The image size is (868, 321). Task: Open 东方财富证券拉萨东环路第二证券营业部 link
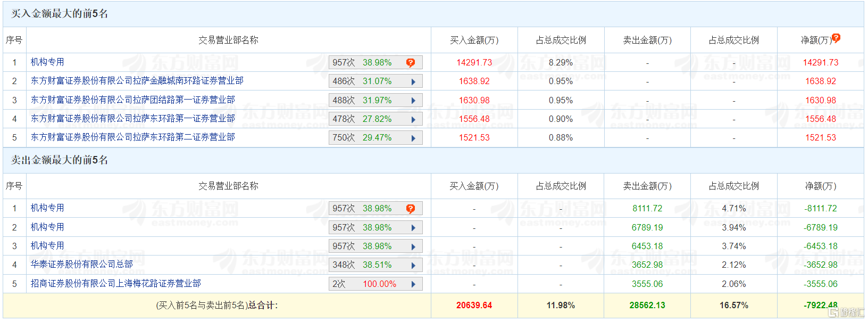pos(132,137)
